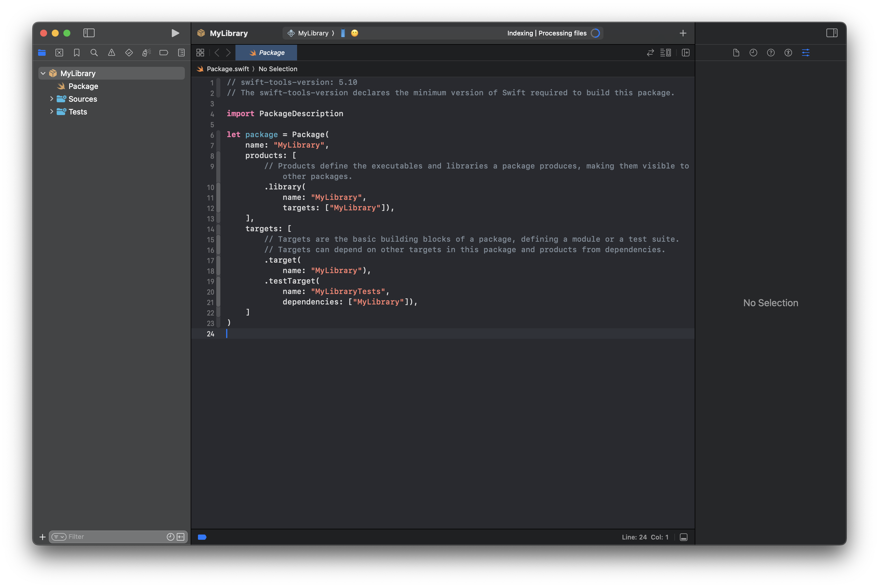The image size is (879, 588).
Task: Expand the Tests folder
Action: pos(51,111)
